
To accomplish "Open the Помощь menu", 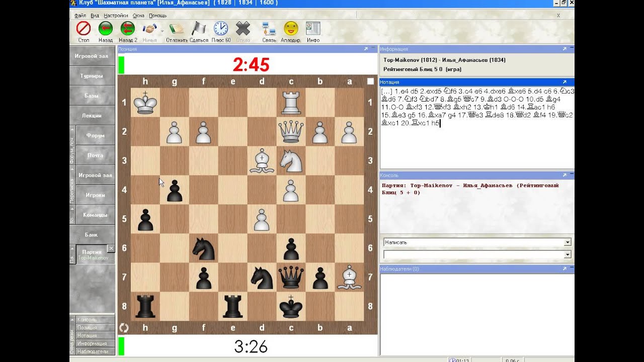I will point(157,16).
